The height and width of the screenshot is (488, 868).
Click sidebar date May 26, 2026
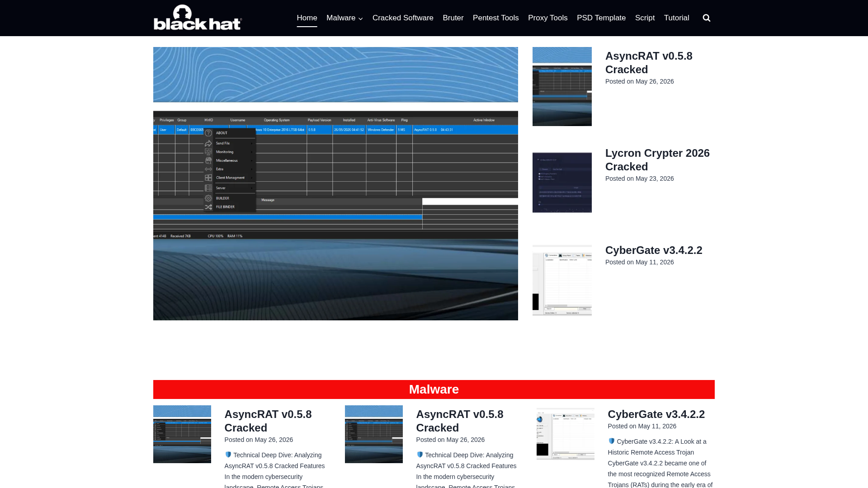[x=655, y=81]
